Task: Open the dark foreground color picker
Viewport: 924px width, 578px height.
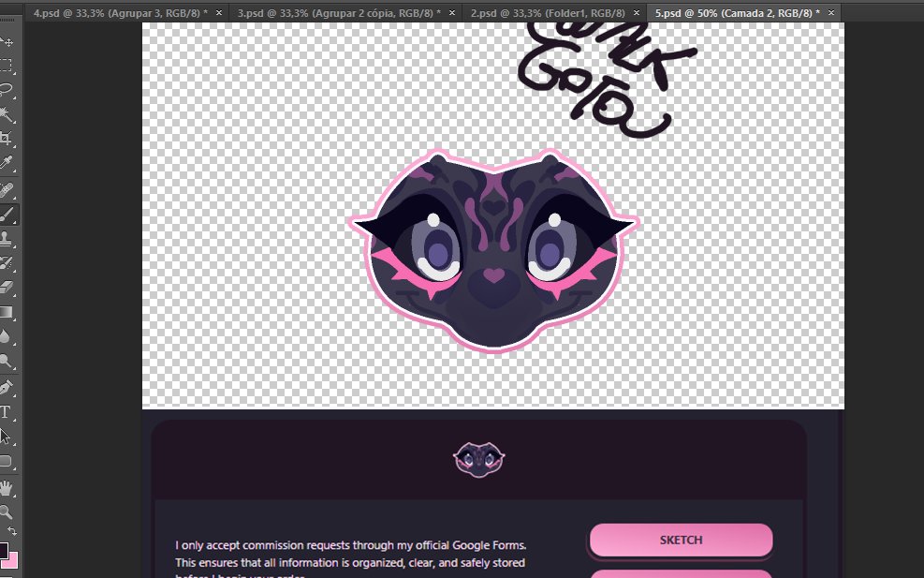Action: coord(3,550)
